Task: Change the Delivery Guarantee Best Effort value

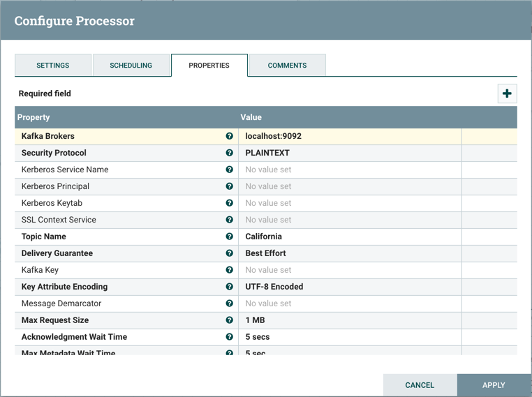Action: click(349, 253)
